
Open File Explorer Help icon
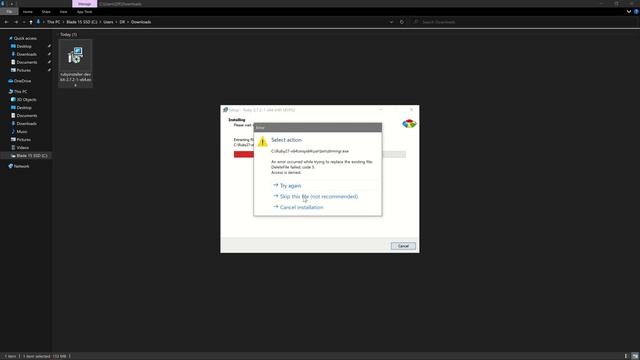pos(636,12)
